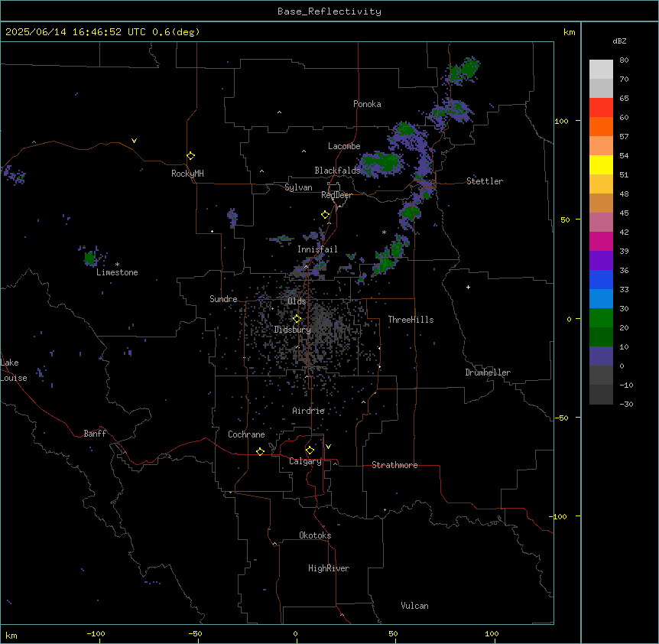Viewport: 659px width, 644px height.
Task: Select the yellow diamond marker between Olds and Didsbury
Action: (297, 319)
